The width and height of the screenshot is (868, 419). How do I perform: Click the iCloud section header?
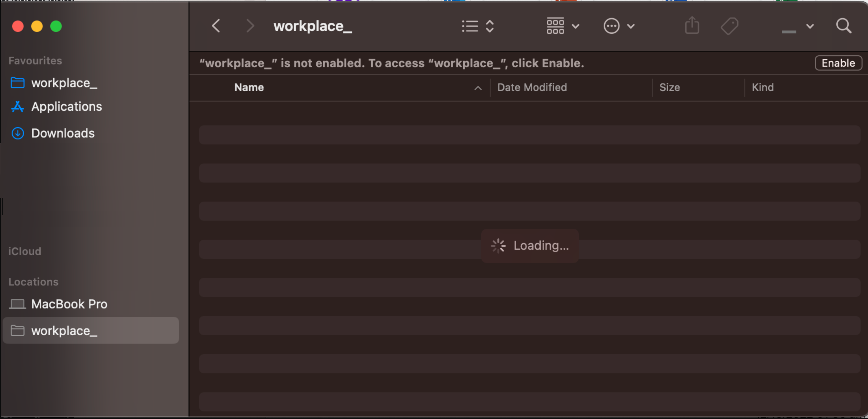coord(25,251)
